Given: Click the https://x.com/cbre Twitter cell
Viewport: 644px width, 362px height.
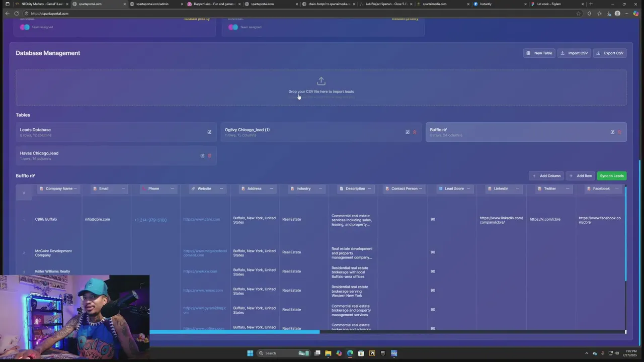Looking at the screenshot, I should [545, 220].
